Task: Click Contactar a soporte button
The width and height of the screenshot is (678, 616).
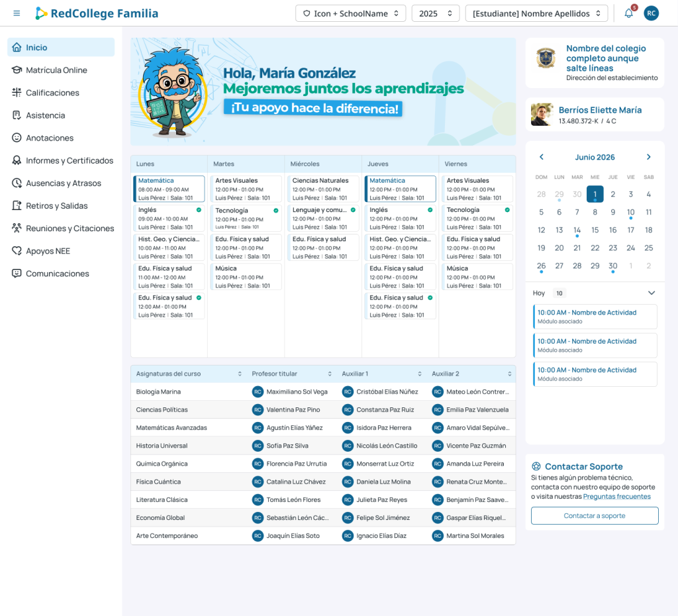Action: pyautogui.click(x=595, y=515)
